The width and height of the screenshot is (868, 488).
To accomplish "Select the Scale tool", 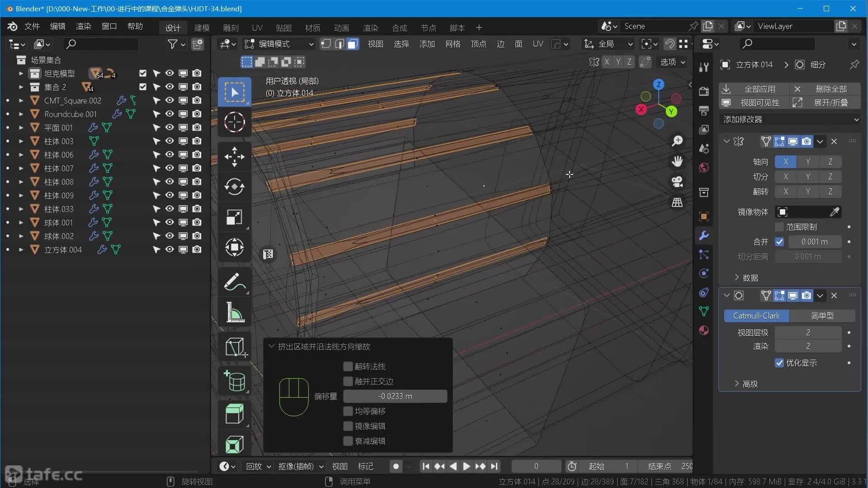I will [234, 217].
